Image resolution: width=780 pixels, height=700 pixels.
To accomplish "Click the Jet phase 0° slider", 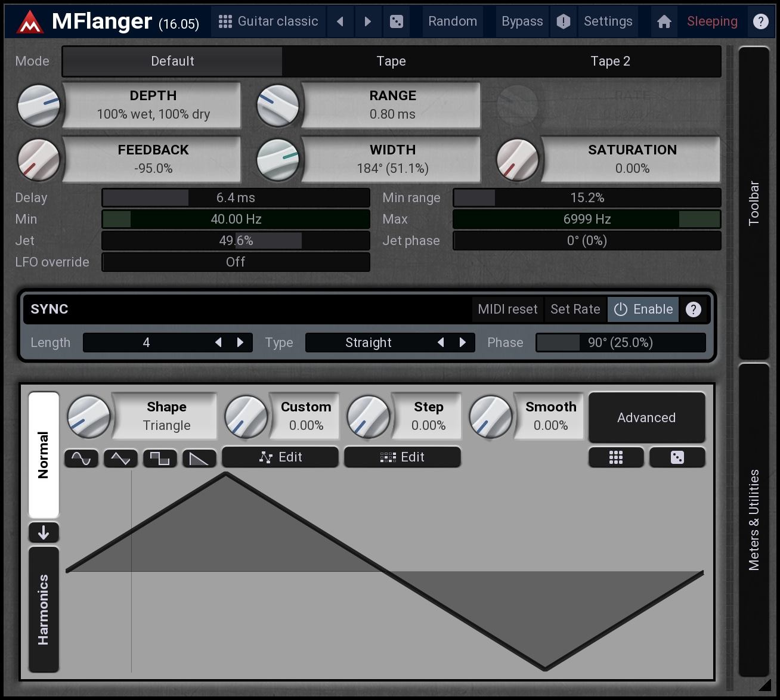I will click(x=587, y=240).
